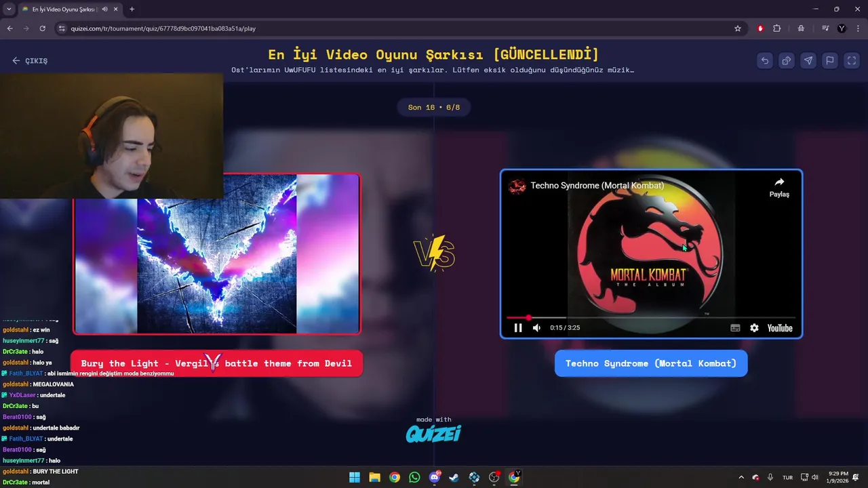Open Chrome media controls icon

click(825, 28)
